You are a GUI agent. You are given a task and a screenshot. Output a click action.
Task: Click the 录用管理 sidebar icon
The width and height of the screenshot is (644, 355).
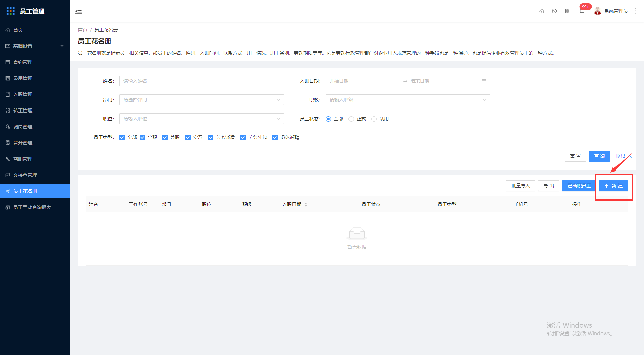tap(8, 78)
